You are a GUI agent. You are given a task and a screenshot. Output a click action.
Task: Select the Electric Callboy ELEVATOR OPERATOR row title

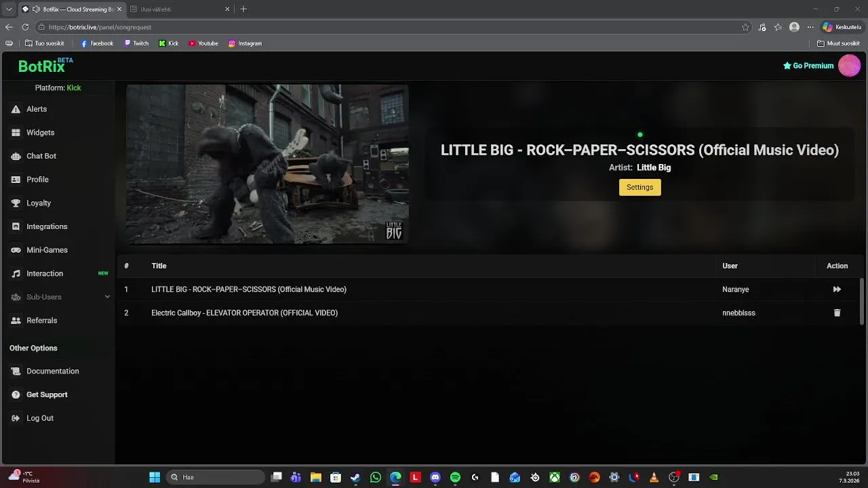point(244,313)
